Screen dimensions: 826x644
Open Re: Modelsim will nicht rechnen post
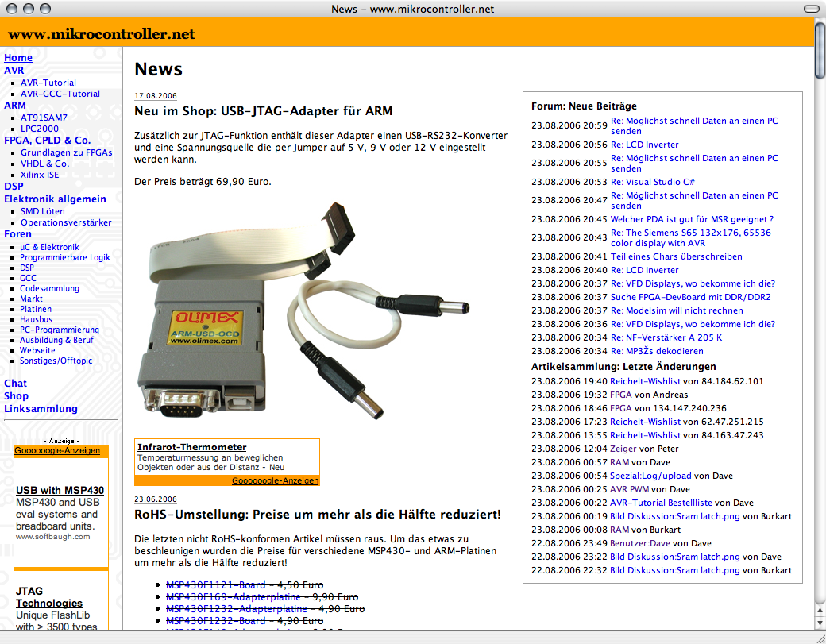[x=677, y=310]
